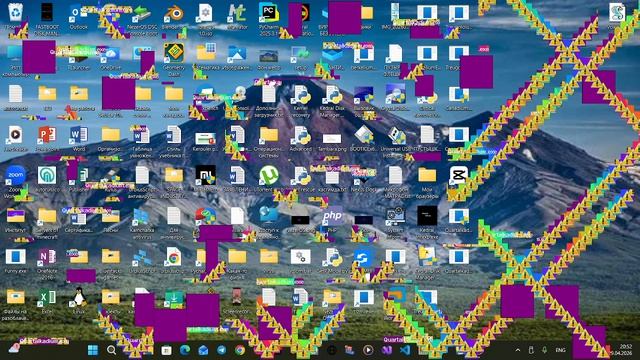Open Microsoft Edge from the taskbar

click(x=184, y=350)
